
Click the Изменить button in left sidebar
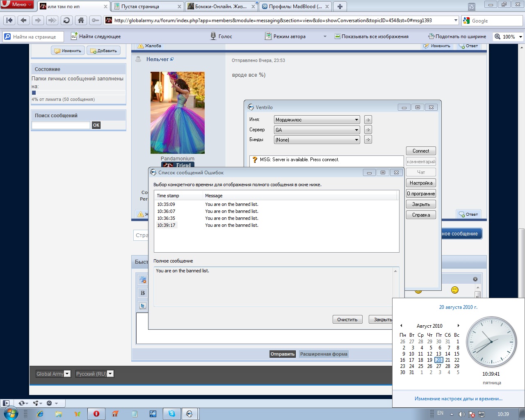pyautogui.click(x=68, y=51)
